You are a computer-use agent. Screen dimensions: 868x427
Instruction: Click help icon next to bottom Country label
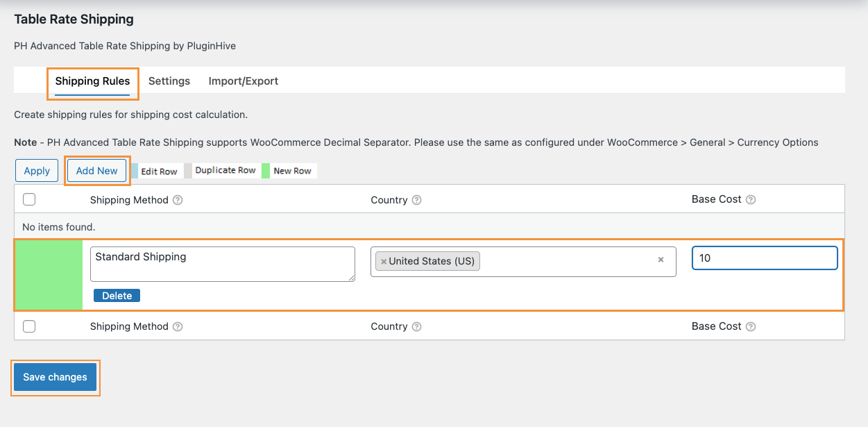(x=416, y=326)
